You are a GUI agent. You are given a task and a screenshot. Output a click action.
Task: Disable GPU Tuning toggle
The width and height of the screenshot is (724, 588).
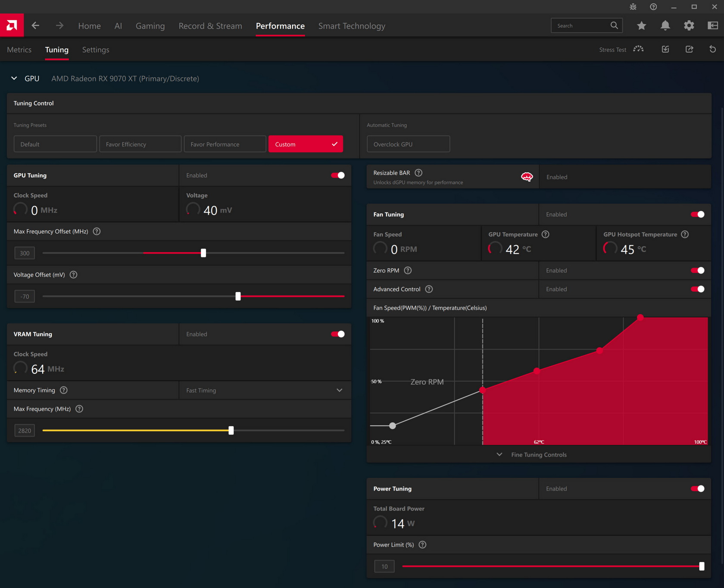click(x=338, y=175)
